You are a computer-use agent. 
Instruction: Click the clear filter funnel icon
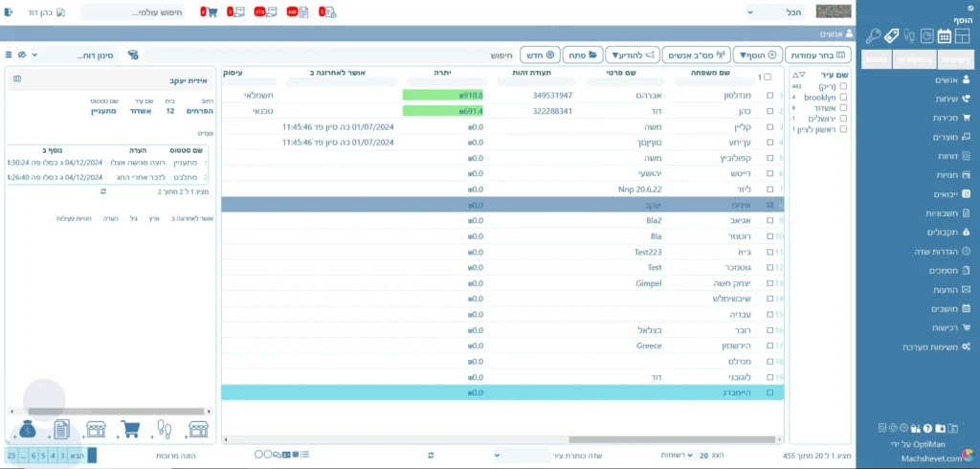132,55
